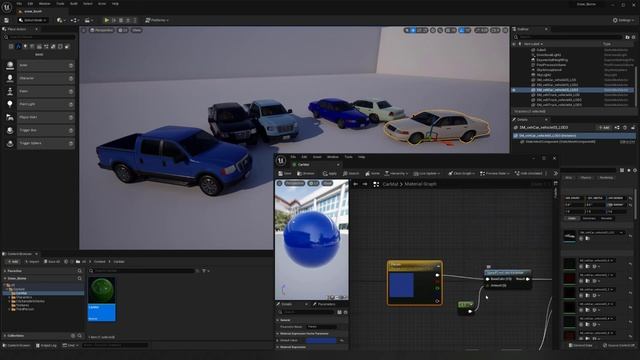Select the Basic category icon in Place Actors
The width and height of the screenshot is (640, 360).
click(18, 47)
